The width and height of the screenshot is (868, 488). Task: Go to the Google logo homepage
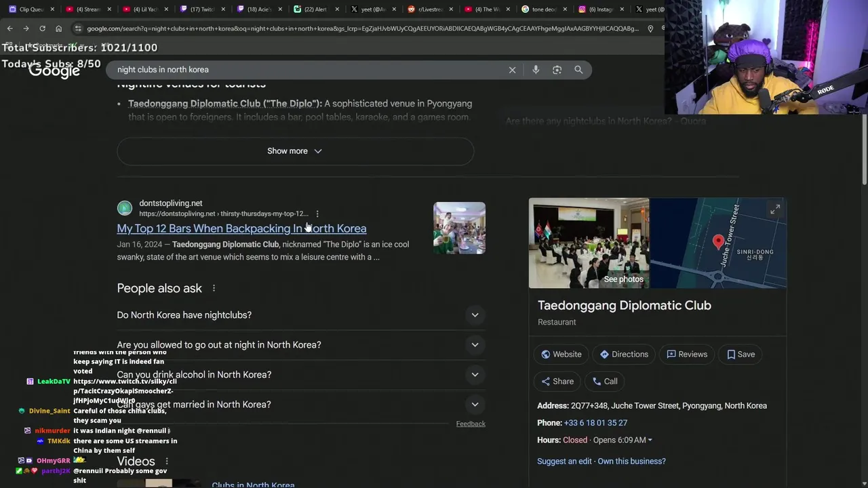[x=54, y=70]
